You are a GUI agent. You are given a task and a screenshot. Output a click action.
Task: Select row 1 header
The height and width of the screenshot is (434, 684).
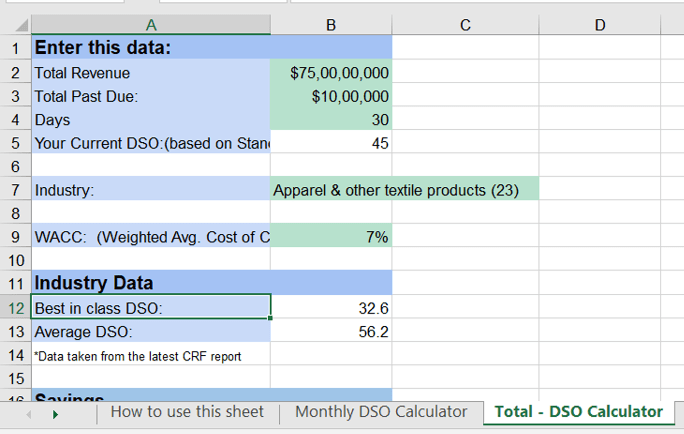16,48
